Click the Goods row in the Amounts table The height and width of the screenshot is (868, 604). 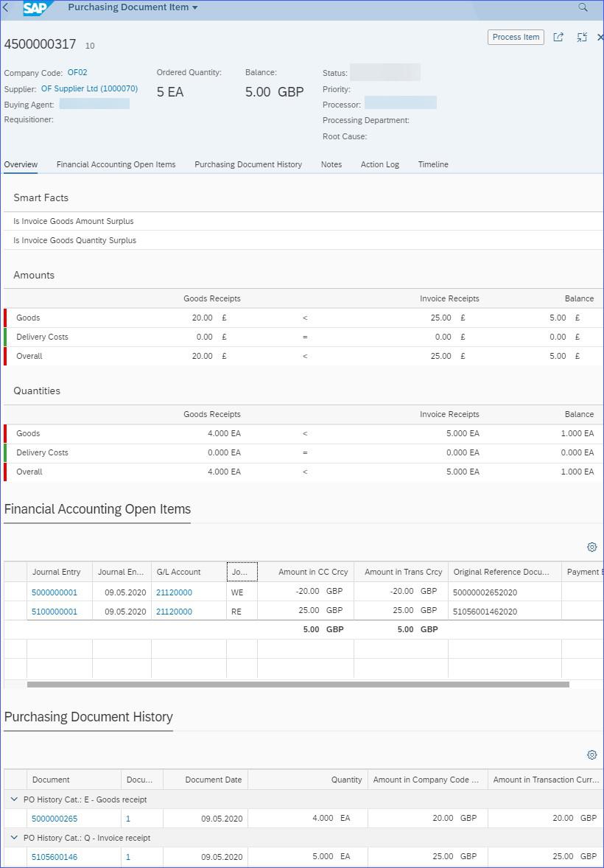point(302,318)
